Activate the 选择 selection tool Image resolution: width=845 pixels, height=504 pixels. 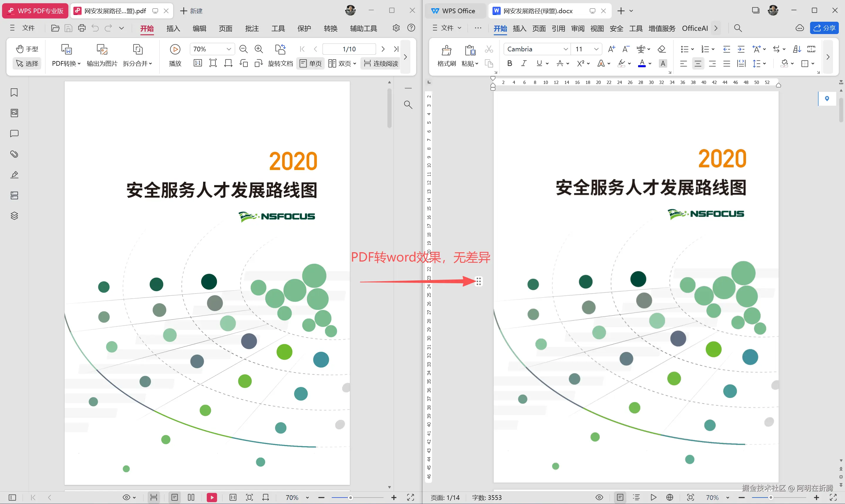click(x=27, y=63)
